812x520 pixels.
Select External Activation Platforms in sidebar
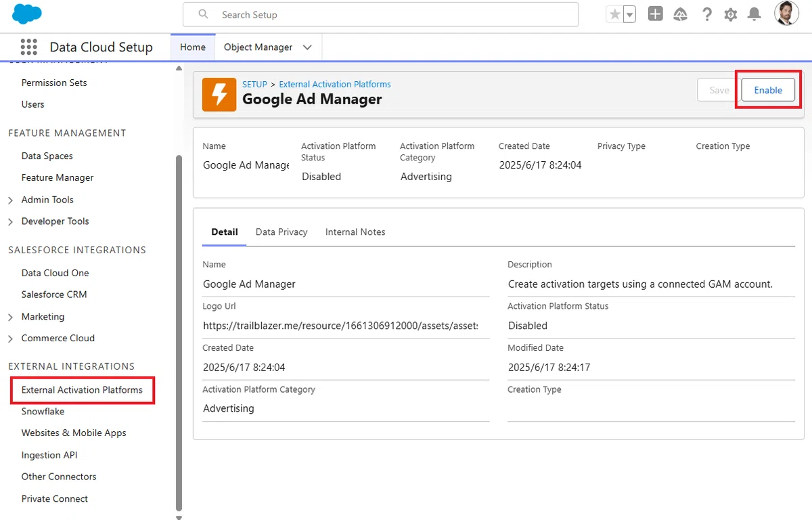[82, 390]
